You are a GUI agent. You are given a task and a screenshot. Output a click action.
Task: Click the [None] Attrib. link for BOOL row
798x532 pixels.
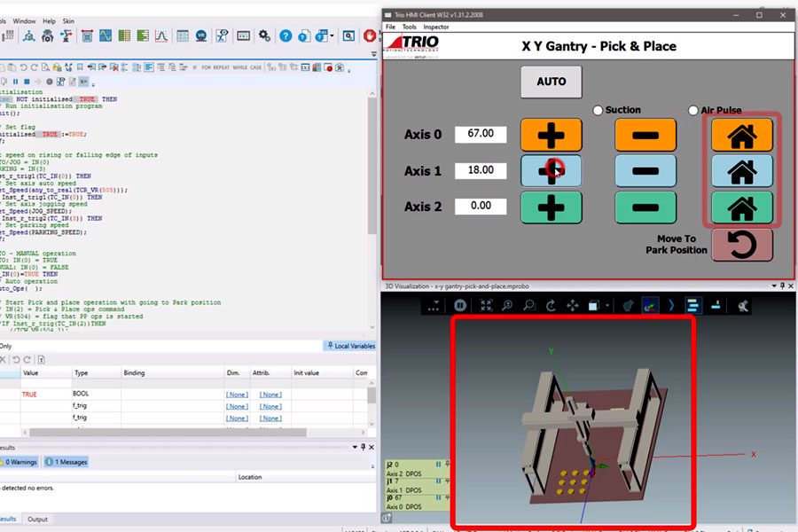270,395
